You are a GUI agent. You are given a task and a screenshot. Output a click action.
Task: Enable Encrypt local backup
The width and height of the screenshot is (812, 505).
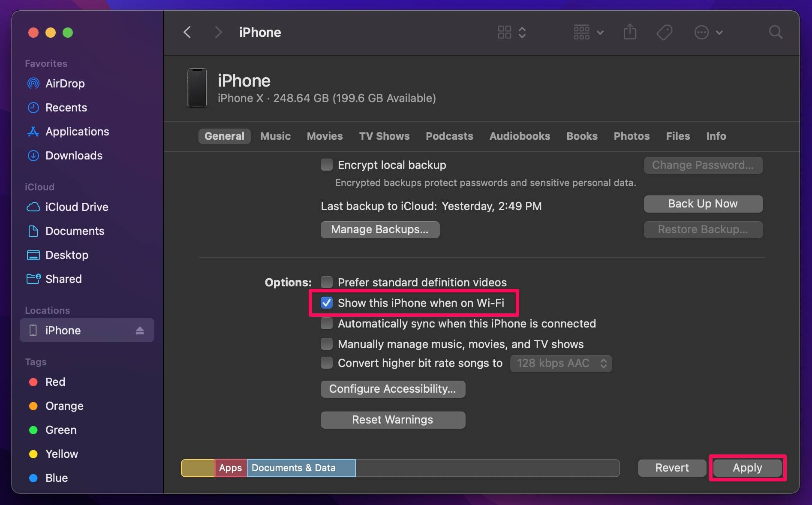tap(326, 165)
